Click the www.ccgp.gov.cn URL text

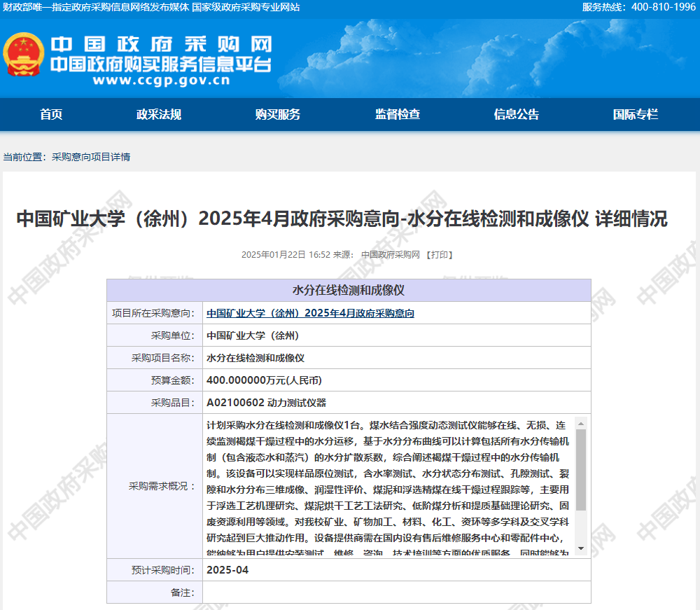pos(161,81)
